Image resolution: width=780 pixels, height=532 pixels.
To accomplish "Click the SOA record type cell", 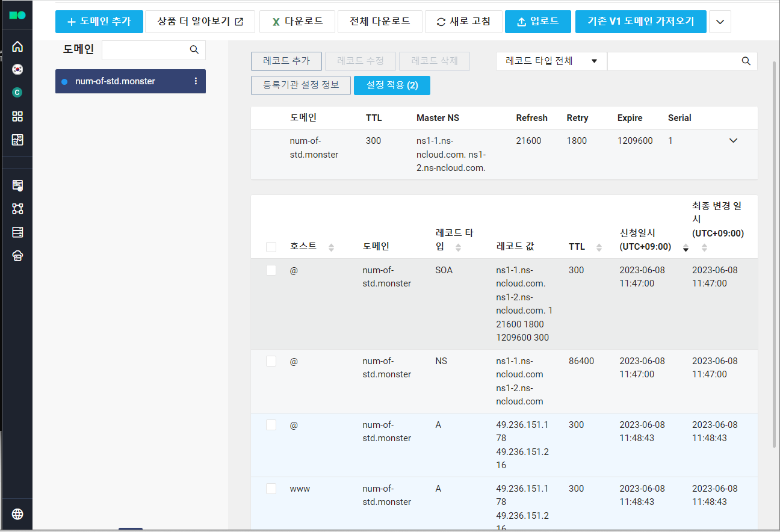I will click(444, 270).
